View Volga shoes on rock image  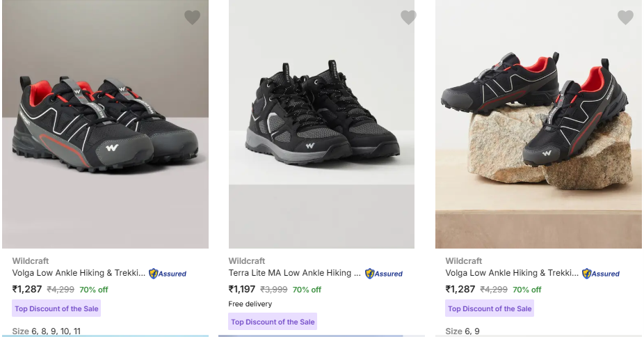(x=538, y=125)
